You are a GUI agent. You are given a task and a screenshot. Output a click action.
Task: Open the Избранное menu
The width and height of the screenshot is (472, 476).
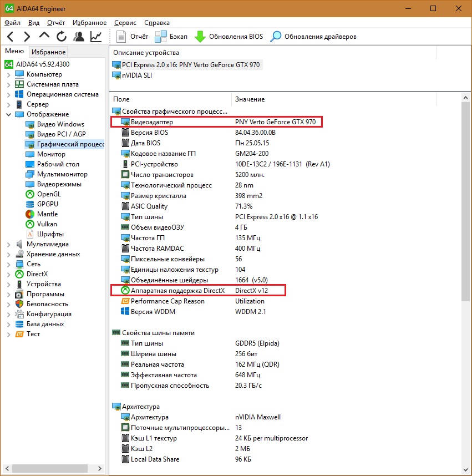(89, 23)
